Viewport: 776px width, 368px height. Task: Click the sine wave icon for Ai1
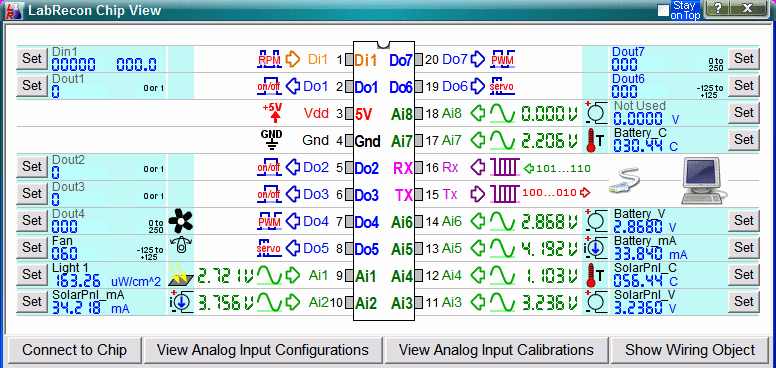tap(270, 275)
